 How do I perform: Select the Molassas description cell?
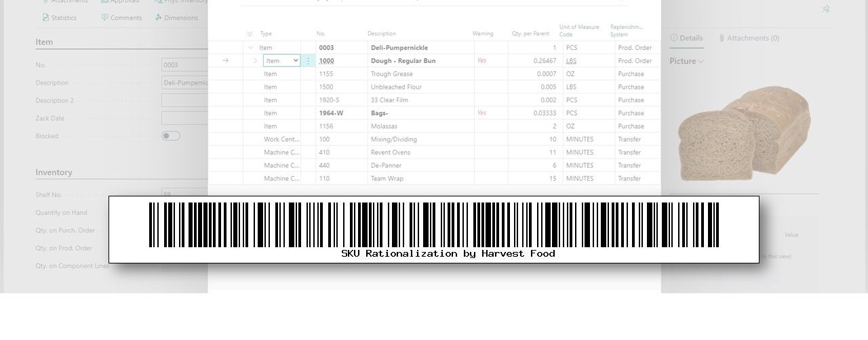[420, 126]
